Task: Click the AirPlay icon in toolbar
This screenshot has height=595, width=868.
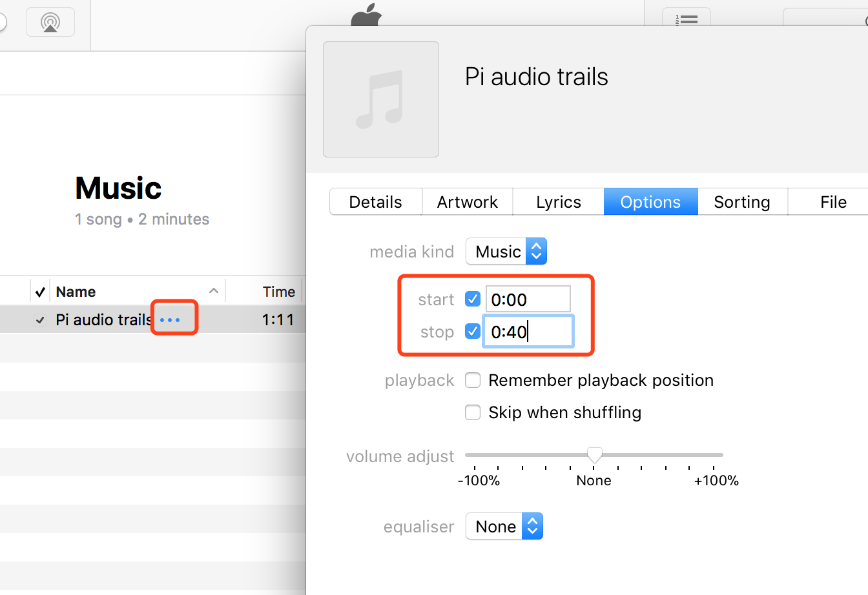Action: click(x=50, y=21)
